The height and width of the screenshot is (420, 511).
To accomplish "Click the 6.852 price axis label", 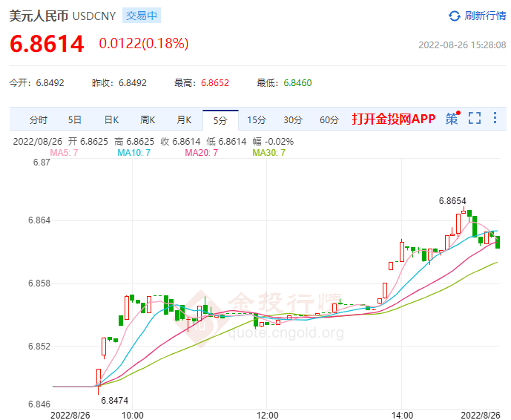I will [x=39, y=347].
